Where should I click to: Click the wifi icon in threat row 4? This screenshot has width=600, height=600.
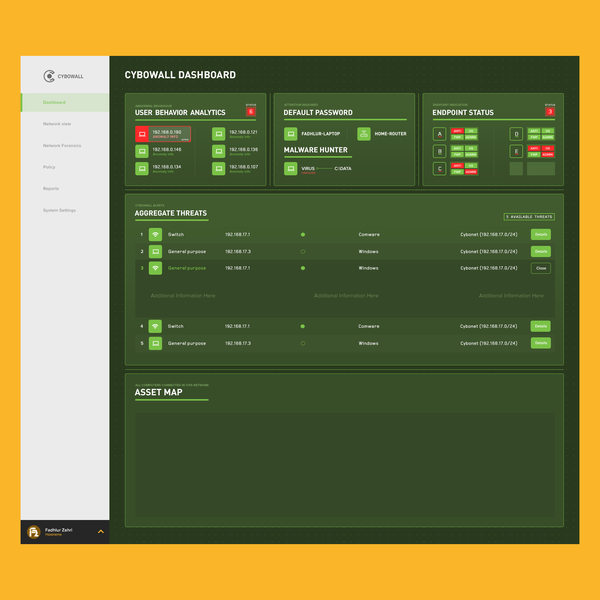(155, 326)
